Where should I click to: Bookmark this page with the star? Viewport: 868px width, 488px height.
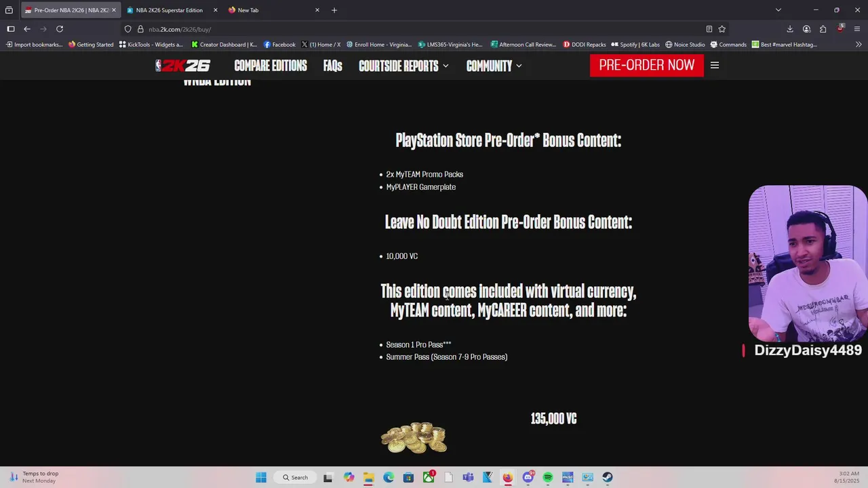click(x=722, y=29)
